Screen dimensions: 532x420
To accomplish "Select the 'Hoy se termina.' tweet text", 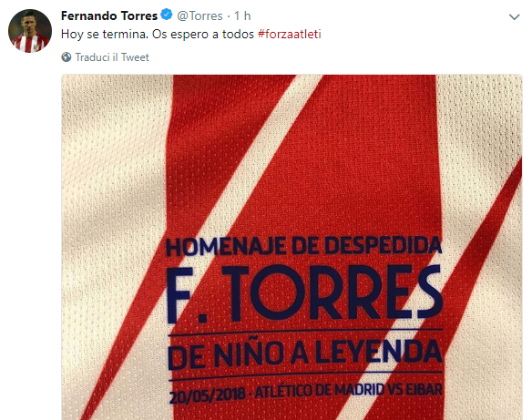I will pyautogui.click(x=105, y=35).
